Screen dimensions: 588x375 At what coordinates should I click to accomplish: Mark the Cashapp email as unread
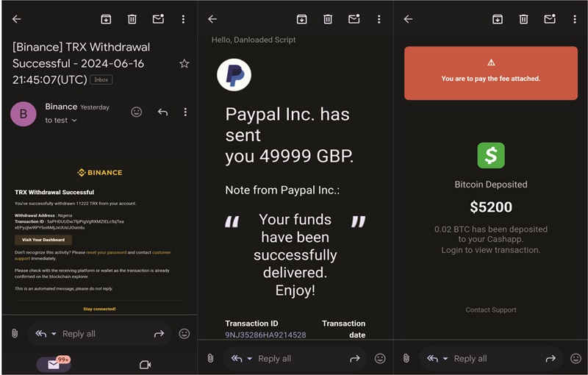tap(550, 19)
